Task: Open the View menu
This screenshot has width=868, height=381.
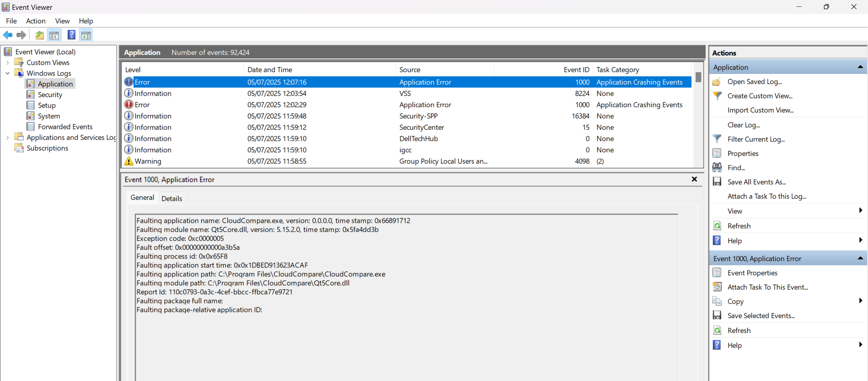Action: pos(62,21)
